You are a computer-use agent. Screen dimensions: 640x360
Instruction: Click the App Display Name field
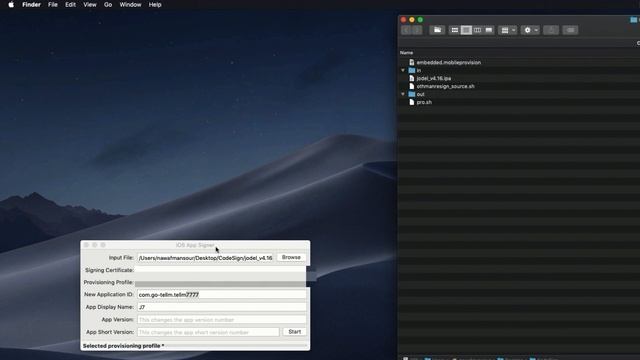tap(222, 307)
